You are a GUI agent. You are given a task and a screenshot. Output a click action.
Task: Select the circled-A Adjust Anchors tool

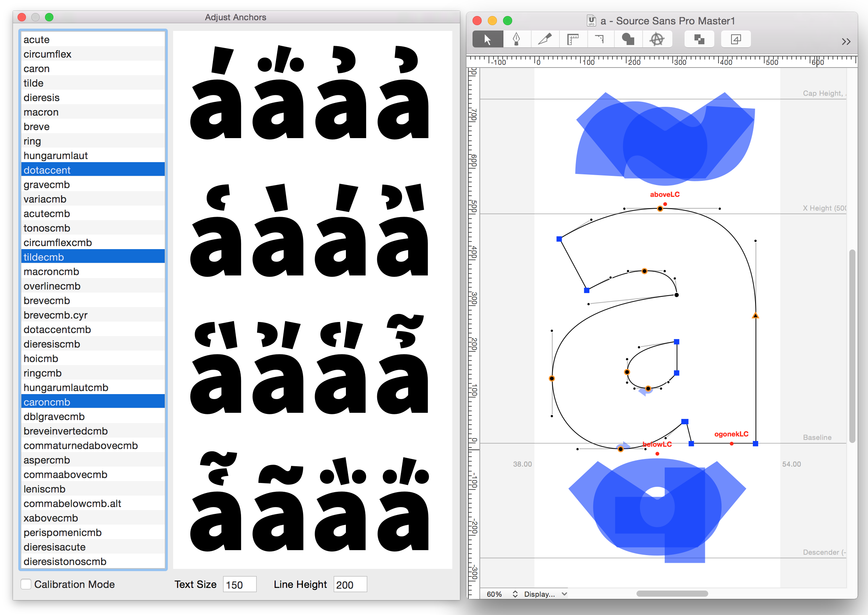pos(657,39)
